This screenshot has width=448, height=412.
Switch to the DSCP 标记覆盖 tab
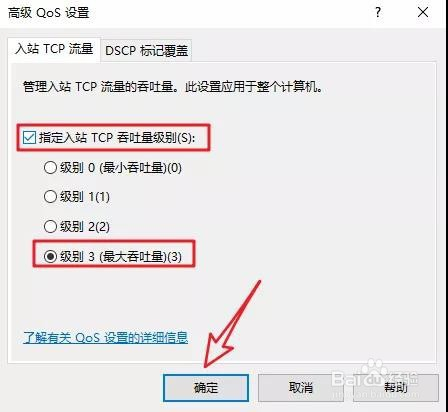[146, 51]
